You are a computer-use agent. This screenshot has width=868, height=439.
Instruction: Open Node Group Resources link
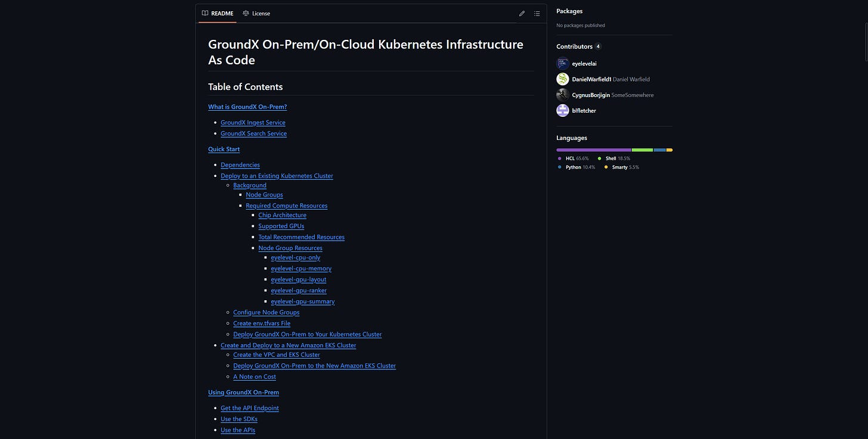(x=290, y=248)
